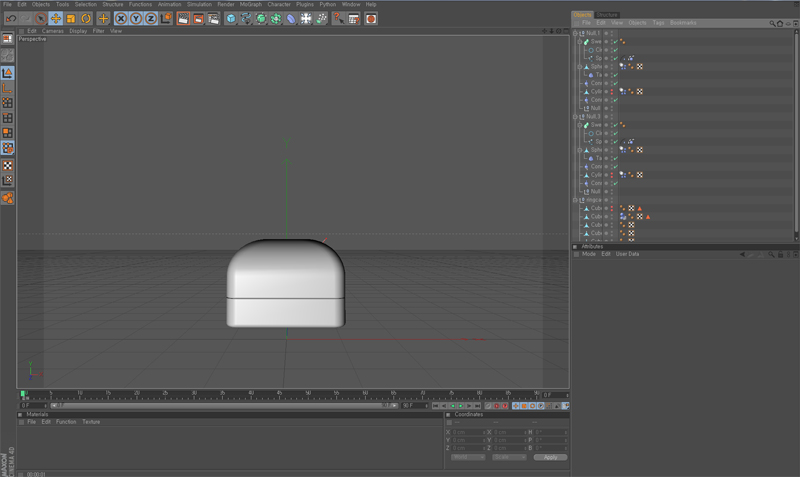Click Render to Picture Viewer icon
Image resolution: width=800 pixels, height=477 pixels.
coord(198,19)
